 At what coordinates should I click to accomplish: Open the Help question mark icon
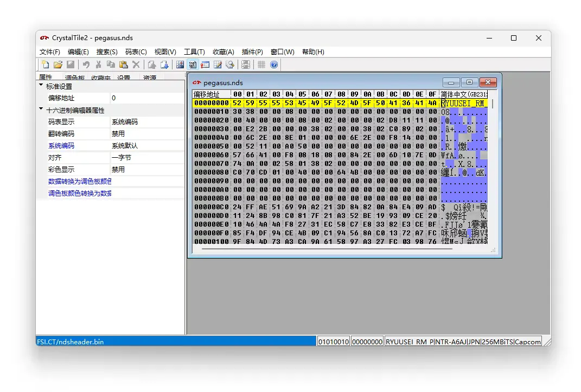click(274, 65)
